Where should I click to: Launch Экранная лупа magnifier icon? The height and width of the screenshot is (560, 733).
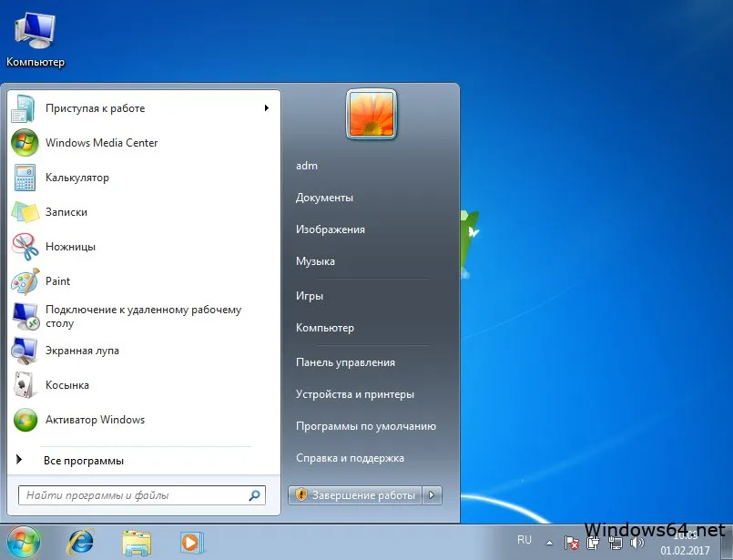click(25, 351)
